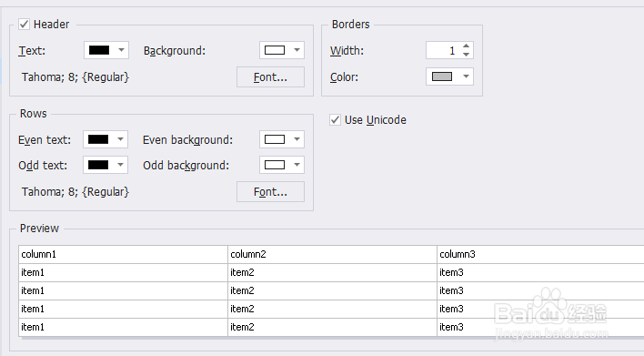Click the gray Borders Color swatch
644x356 pixels.
(442, 76)
